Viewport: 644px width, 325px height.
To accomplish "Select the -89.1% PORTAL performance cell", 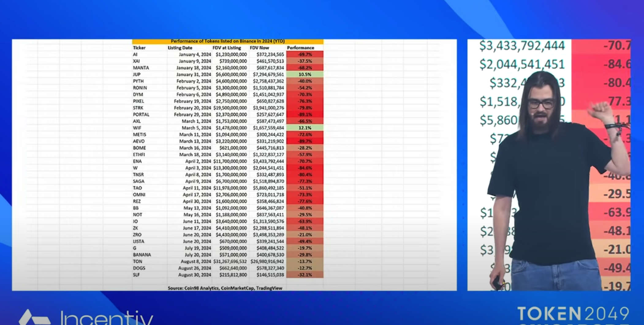I will [305, 114].
